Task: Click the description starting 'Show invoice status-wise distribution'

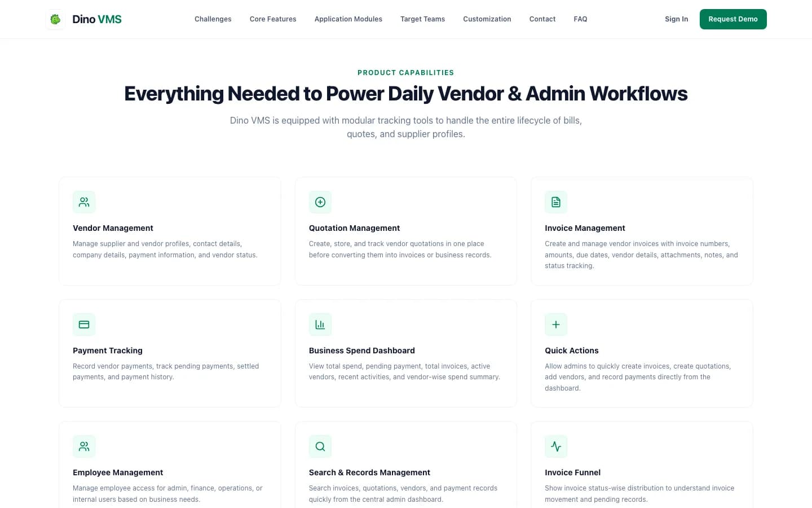Action: point(639,494)
